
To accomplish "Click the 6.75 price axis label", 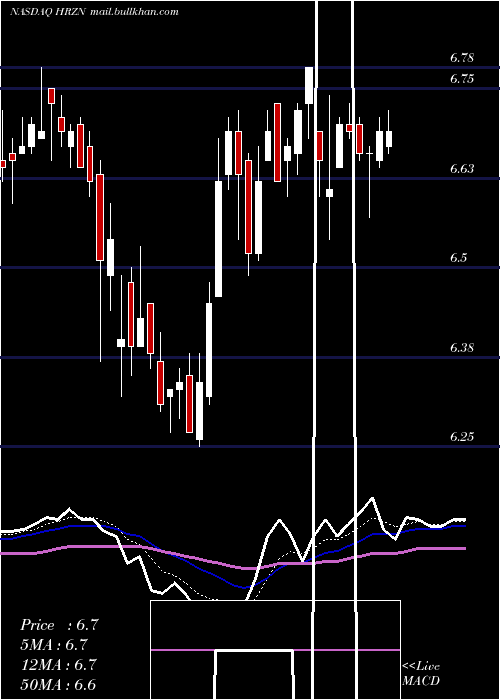I will (462, 79).
